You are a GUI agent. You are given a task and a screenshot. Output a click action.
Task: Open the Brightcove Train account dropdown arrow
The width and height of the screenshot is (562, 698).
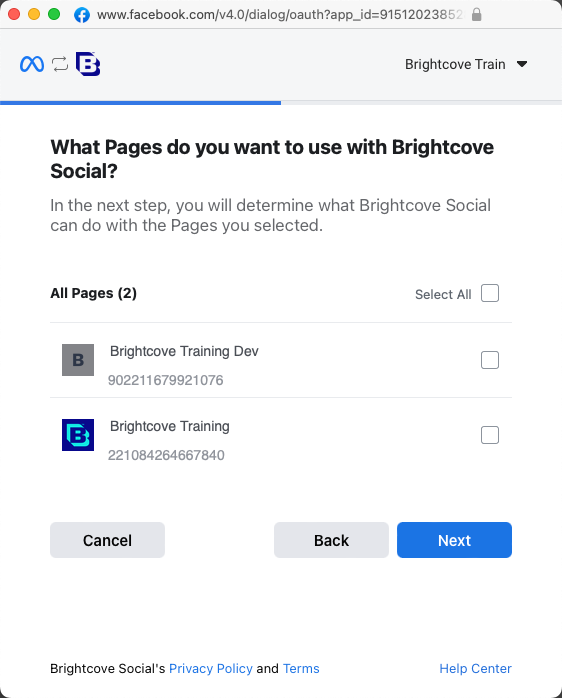click(x=522, y=64)
